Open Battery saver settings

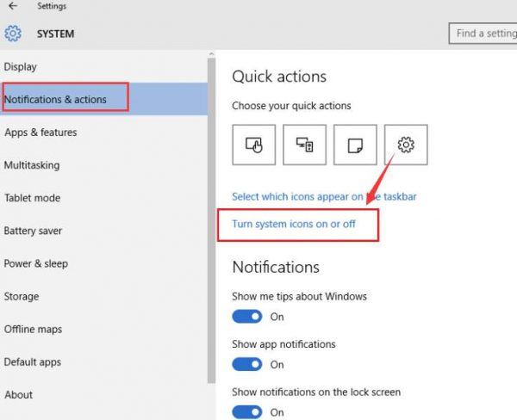[103, 231]
